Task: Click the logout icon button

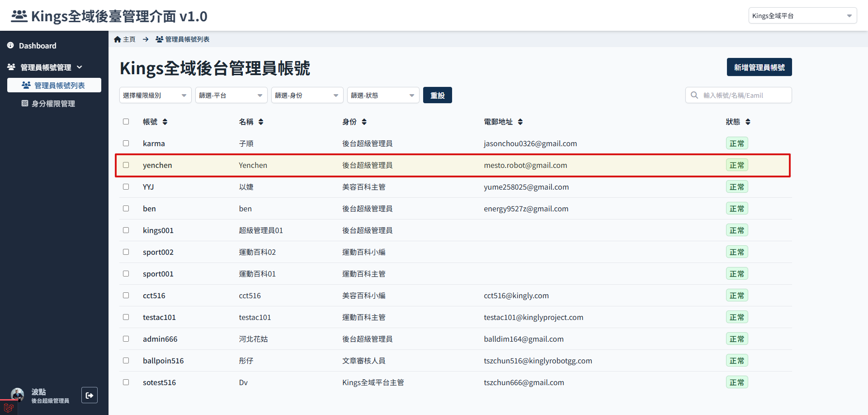Action: click(90, 395)
